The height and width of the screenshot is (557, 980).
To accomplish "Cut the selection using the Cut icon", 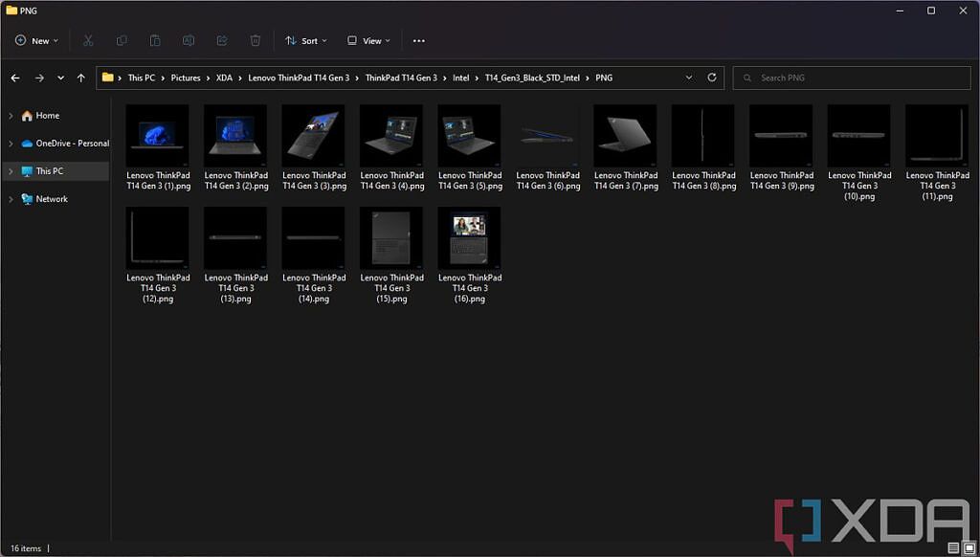I will pos(88,40).
